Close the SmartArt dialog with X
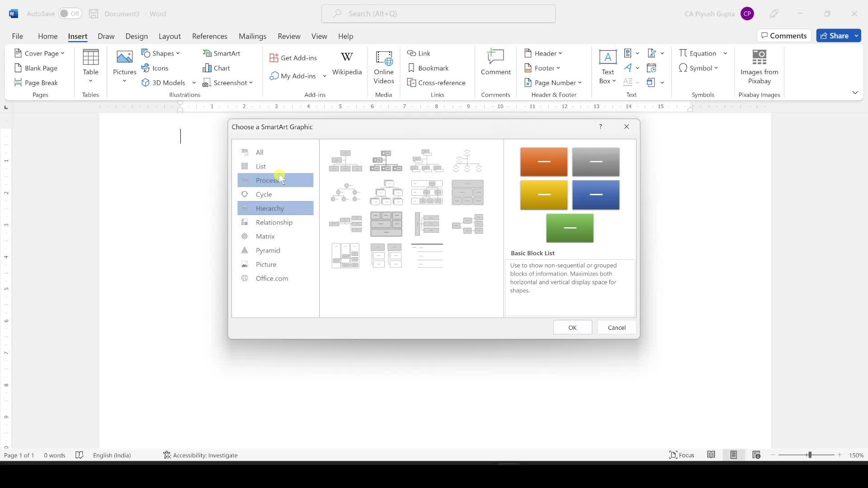The image size is (868, 488). (x=627, y=127)
